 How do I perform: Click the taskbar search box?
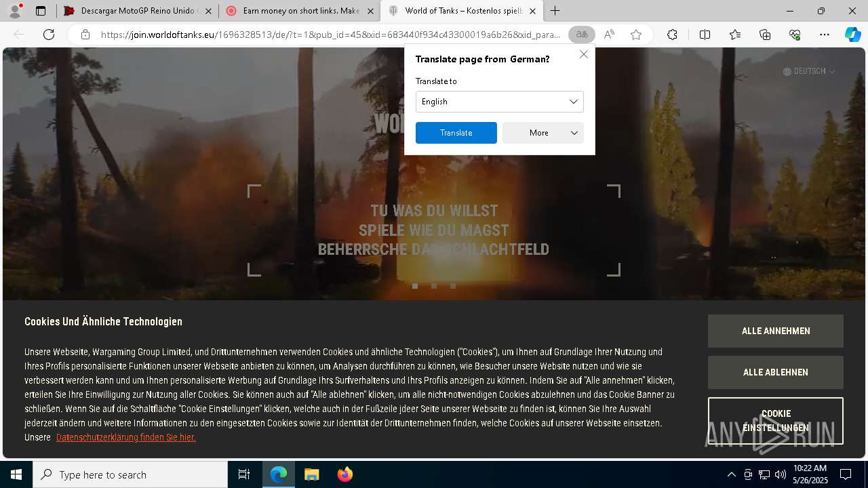130,474
